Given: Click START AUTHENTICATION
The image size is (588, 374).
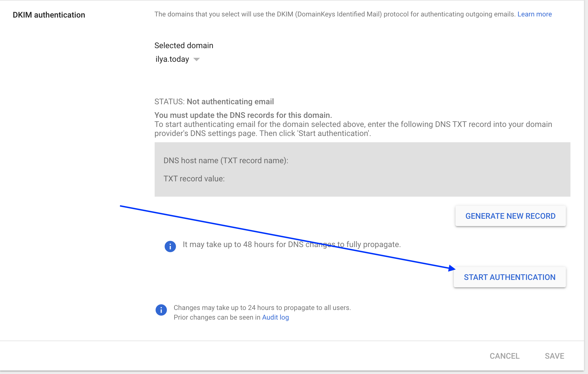Looking at the screenshot, I should point(509,277).
